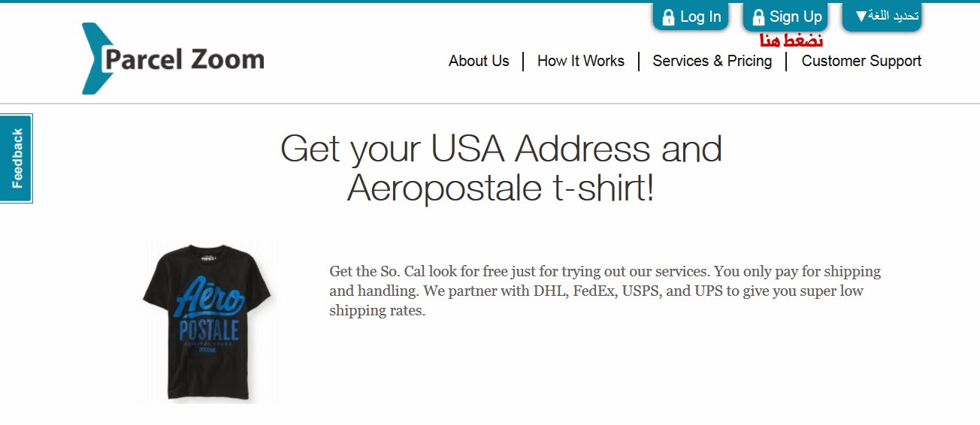Go to How It Works
980x425 pixels.
click(x=580, y=61)
